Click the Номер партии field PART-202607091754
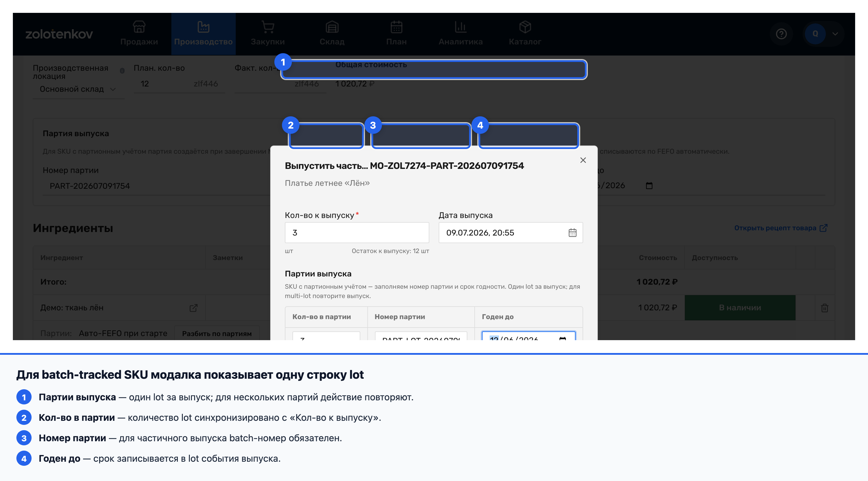868x481 pixels. click(157, 186)
